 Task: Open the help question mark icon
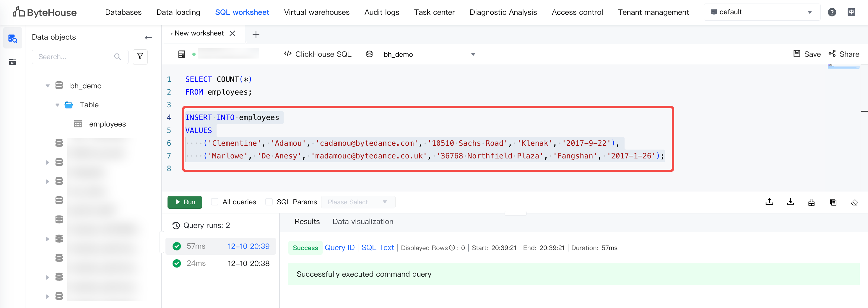tap(832, 12)
